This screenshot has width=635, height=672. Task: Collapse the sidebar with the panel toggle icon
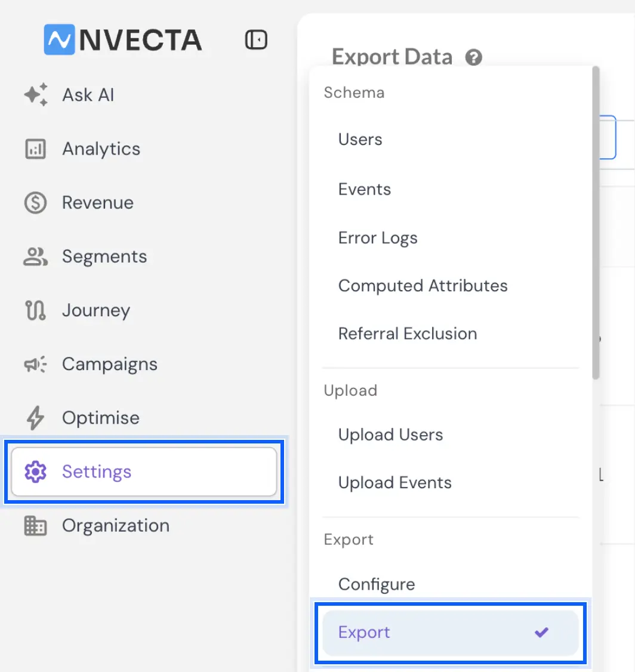[256, 40]
